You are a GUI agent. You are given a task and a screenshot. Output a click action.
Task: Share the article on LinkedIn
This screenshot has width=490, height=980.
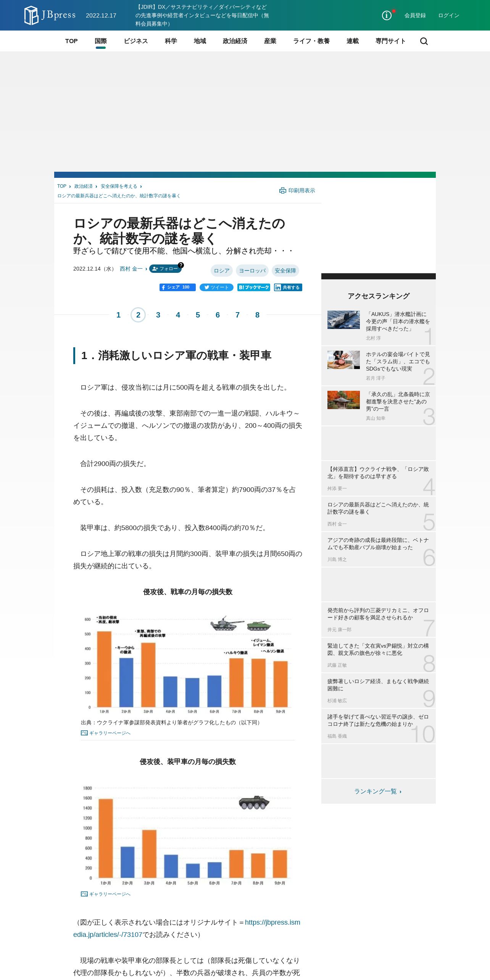coord(288,287)
